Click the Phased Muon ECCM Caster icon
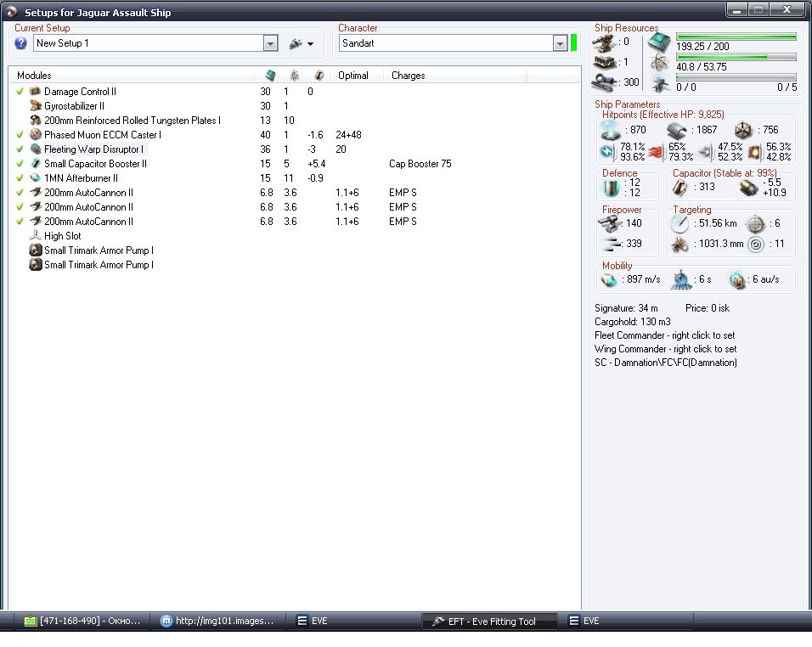This screenshot has width=812, height=647. 35,135
